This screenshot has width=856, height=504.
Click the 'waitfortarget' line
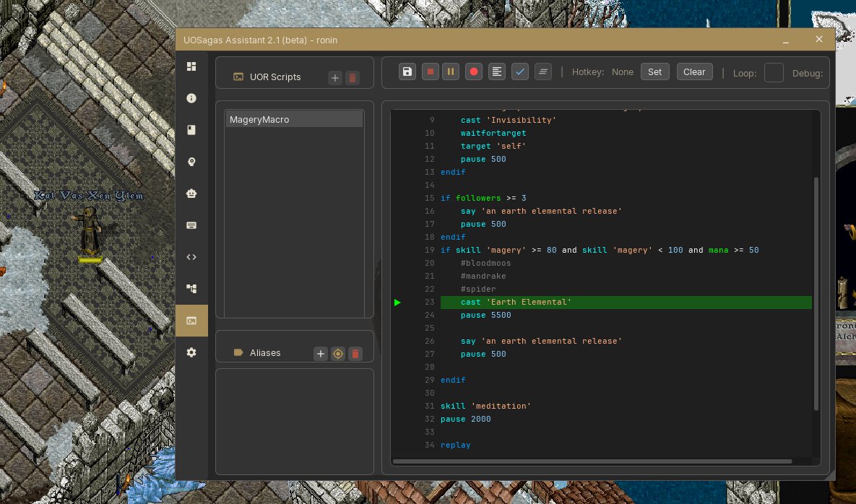tap(493, 133)
